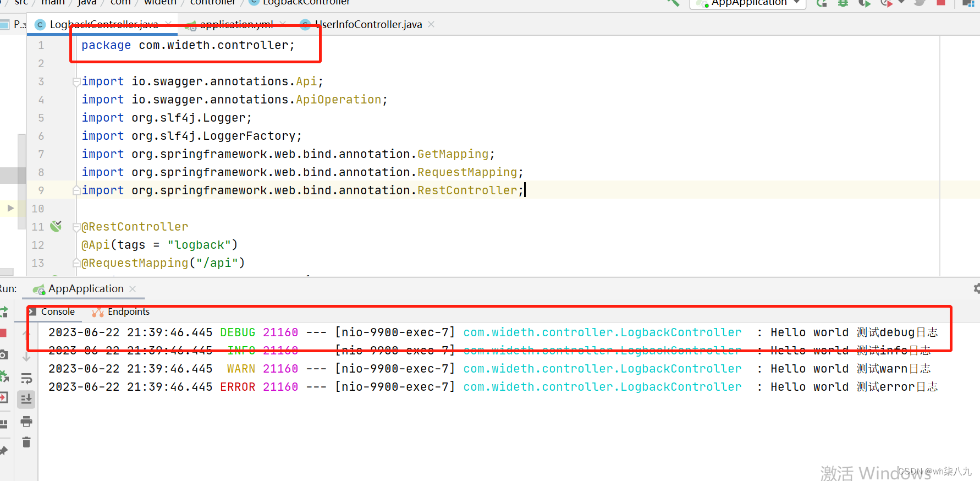
Task: Click the 'package com.wideth.controller;' line
Action: 188,45
